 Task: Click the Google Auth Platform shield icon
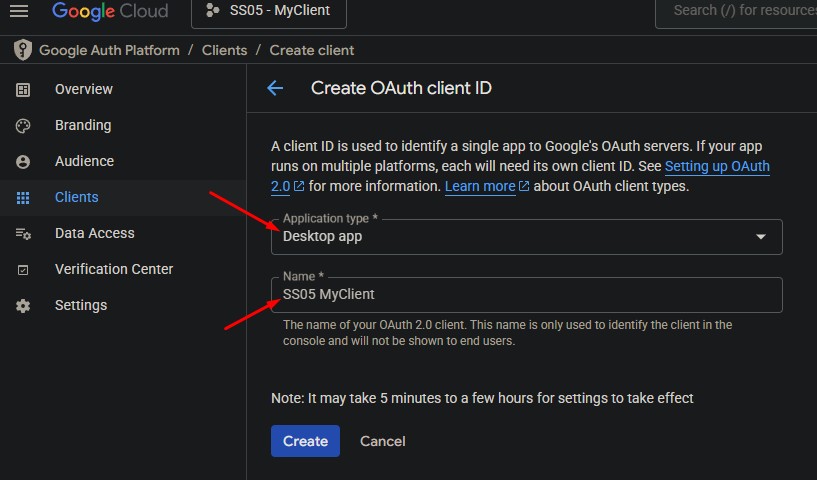22,50
